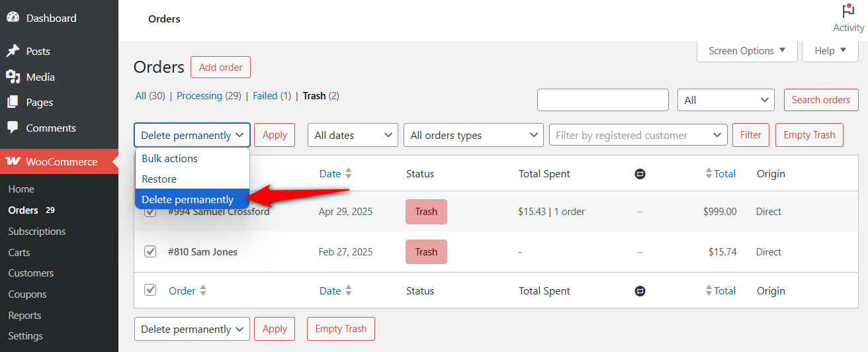The height and width of the screenshot is (352, 868).
Task: Open the Reports submenu item
Action: click(x=24, y=316)
